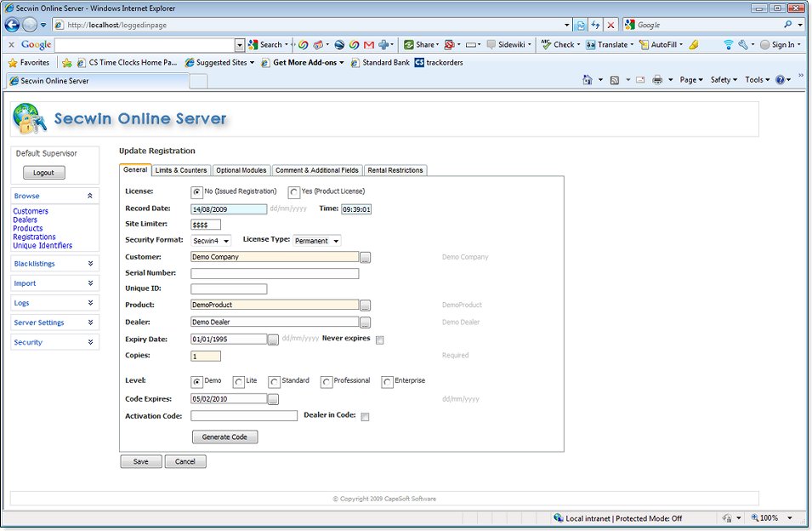Open the License Type dropdown
Image resolution: width=812 pixels, height=531 pixels.
coord(316,242)
